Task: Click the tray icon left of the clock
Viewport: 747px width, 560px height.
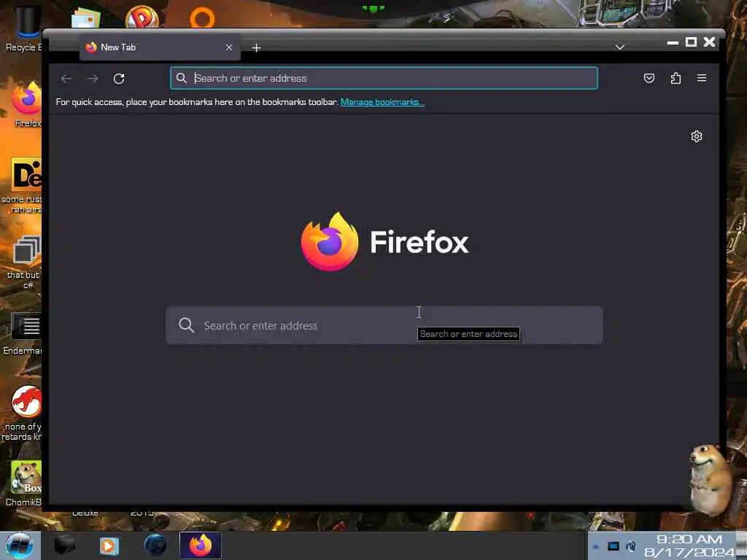Action: coord(631,546)
